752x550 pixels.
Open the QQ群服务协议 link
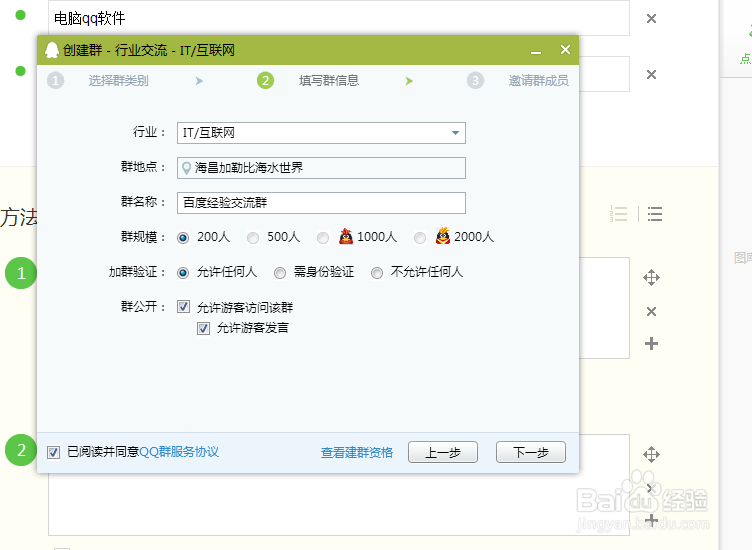179,452
